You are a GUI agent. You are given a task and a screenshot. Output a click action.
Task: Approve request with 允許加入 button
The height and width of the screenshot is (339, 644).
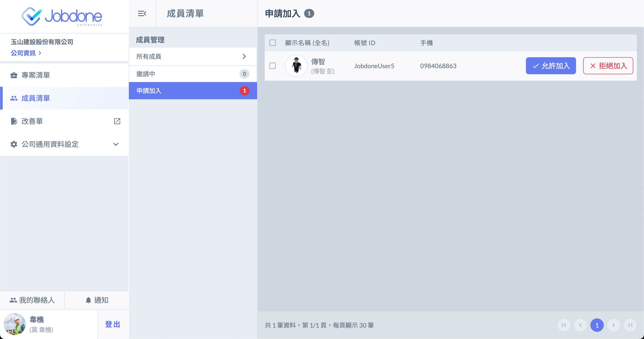[x=551, y=66]
